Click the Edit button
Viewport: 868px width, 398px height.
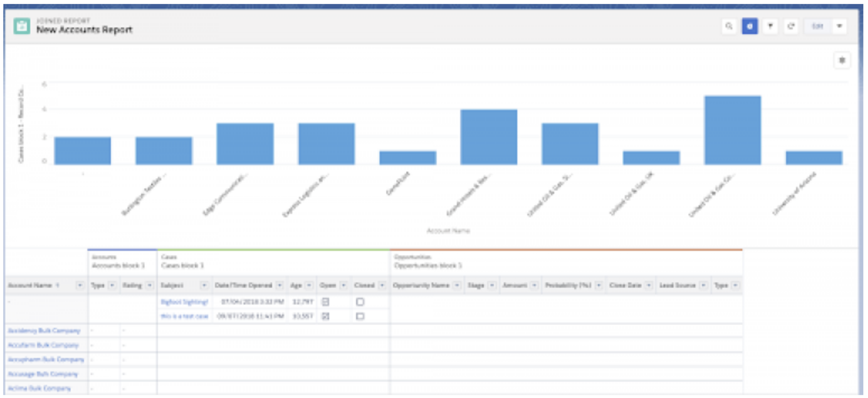click(x=818, y=26)
